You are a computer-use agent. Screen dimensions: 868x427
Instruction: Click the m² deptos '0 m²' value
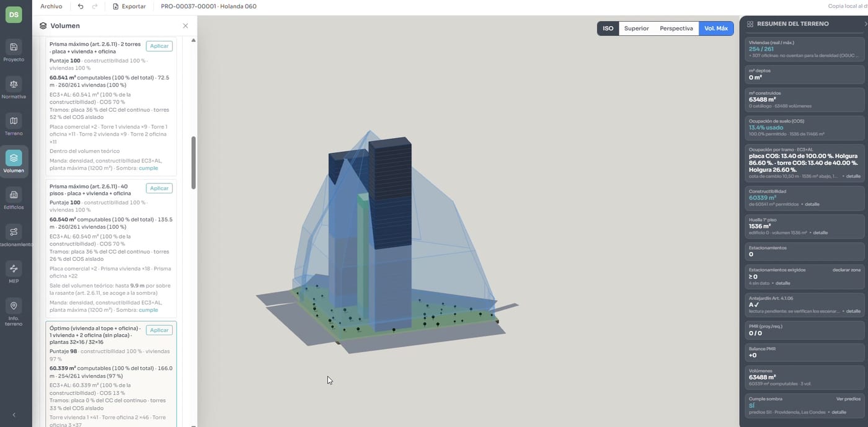[x=755, y=77]
